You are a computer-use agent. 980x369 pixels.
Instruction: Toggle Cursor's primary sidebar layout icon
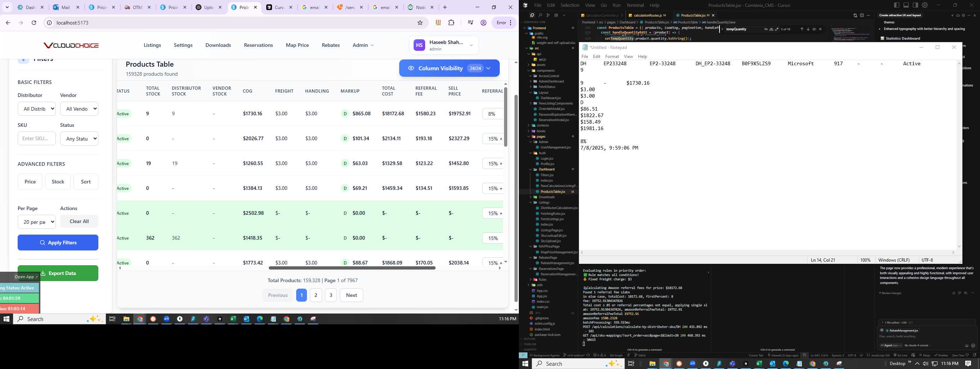point(896,5)
